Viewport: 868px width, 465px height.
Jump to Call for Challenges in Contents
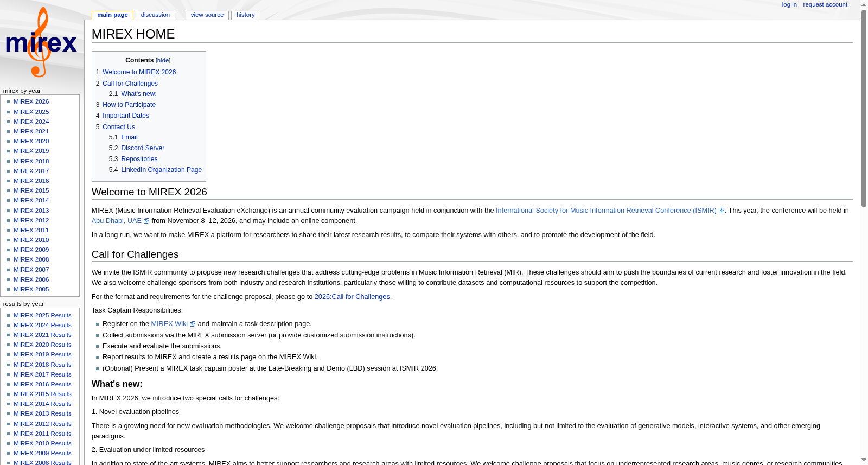coord(130,84)
